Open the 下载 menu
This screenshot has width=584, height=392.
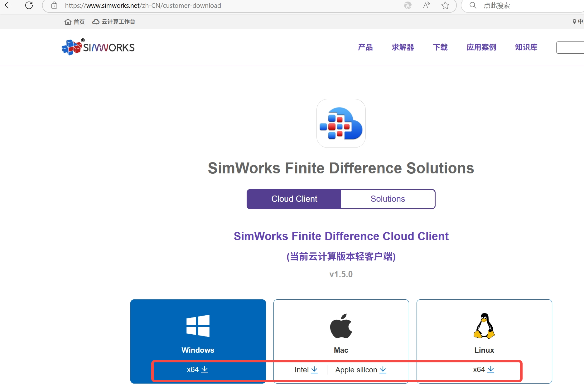pos(440,47)
